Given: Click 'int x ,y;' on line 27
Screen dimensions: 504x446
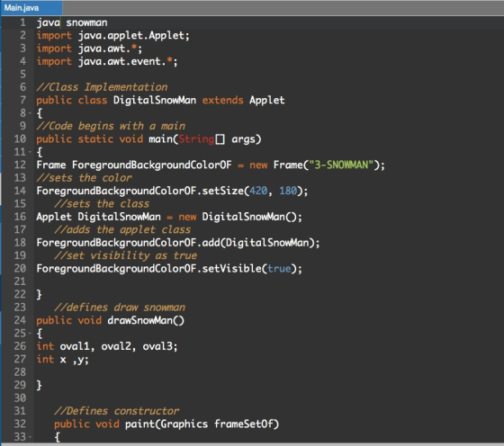Looking at the screenshot, I should pos(62,359).
